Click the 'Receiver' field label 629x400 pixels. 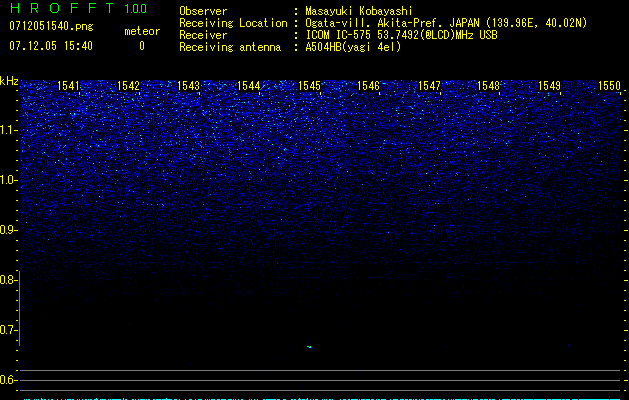point(203,35)
